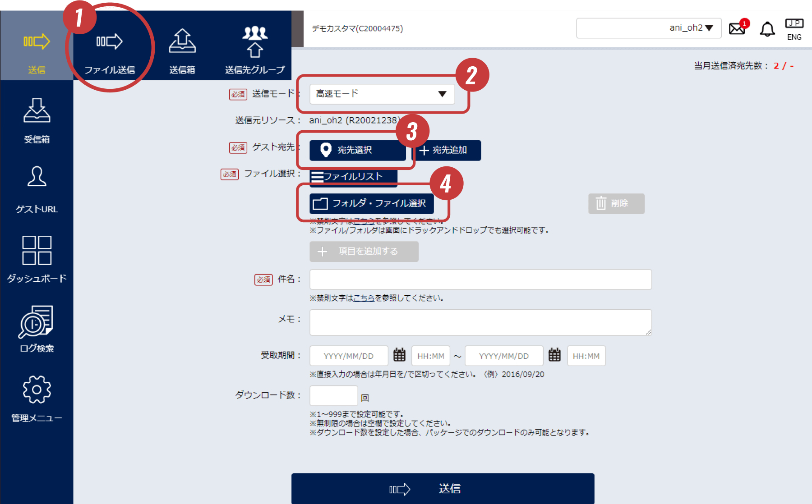Focus the ダウンロード数 input field
Screen dimensions: 812x504
click(334, 396)
